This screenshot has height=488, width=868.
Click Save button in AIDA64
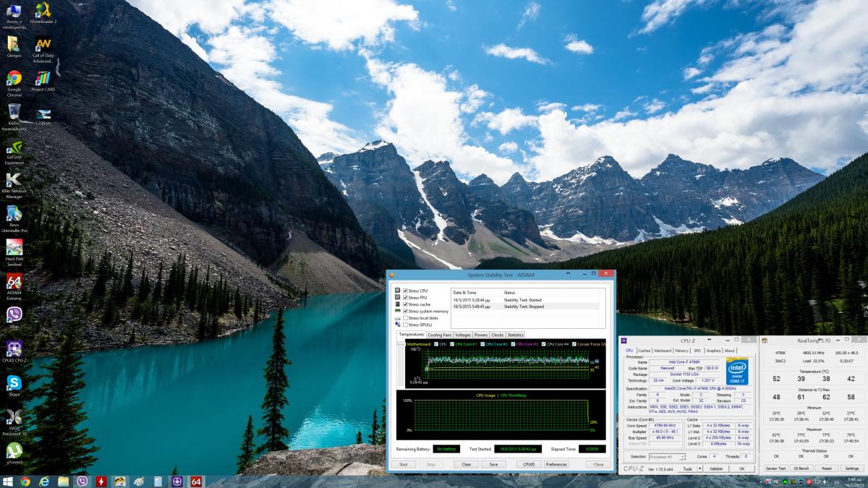(x=493, y=464)
